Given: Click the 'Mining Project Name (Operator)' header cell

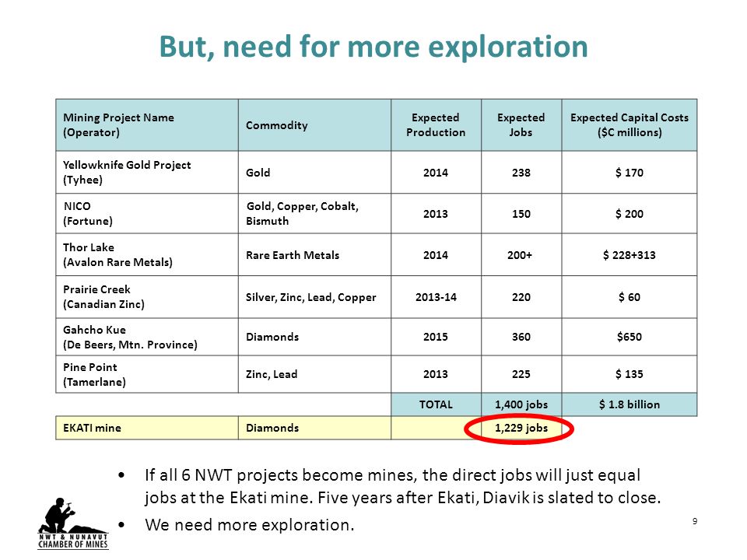Looking at the screenshot, I should pyautogui.click(x=147, y=125).
